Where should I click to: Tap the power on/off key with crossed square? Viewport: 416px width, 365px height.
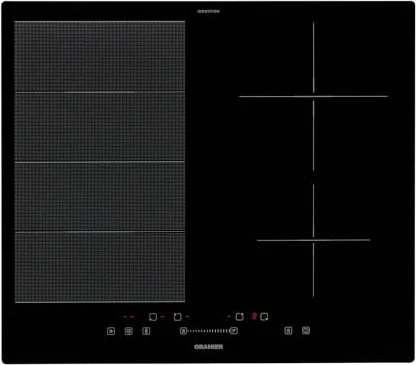[x=306, y=331]
